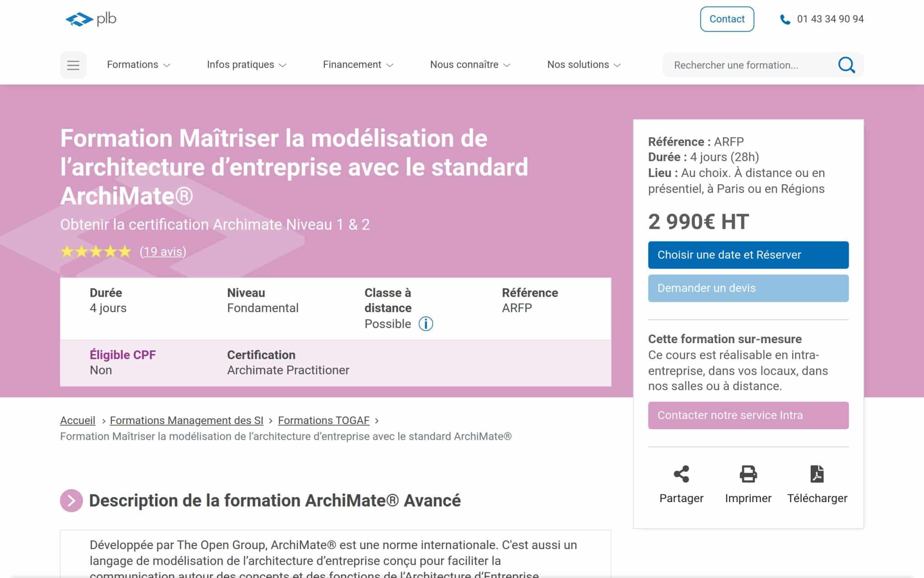This screenshot has width=924, height=578.
Task: Click Archimate Practitioner certification text
Action: pyautogui.click(x=288, y=370)
